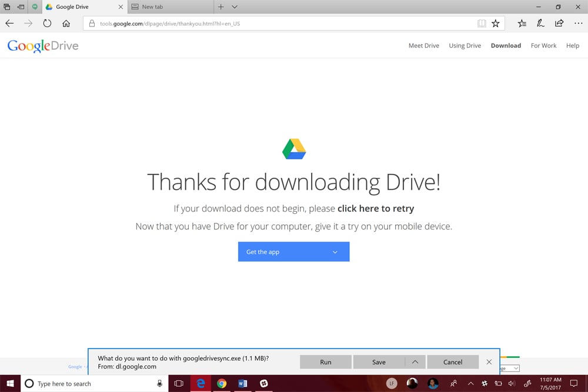Open the People icon on taskbar
Image resolution: width=588 pixels, height=392 pixels.
point(453,383)
